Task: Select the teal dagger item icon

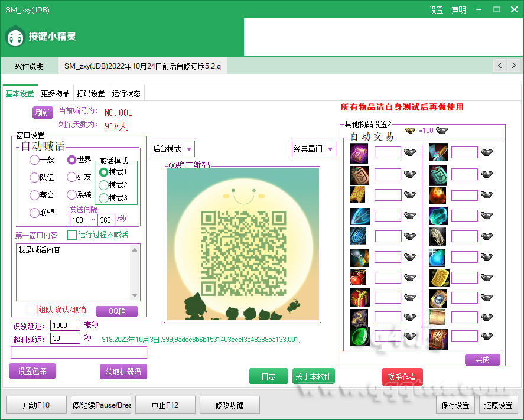Action: (438, 152)
